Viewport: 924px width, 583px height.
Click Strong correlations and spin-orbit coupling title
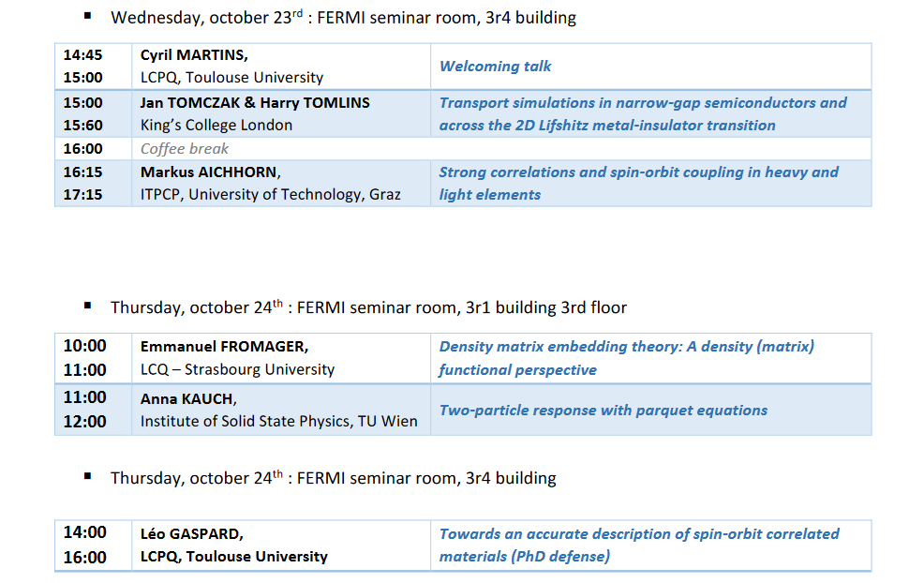[x=639, y=184]
